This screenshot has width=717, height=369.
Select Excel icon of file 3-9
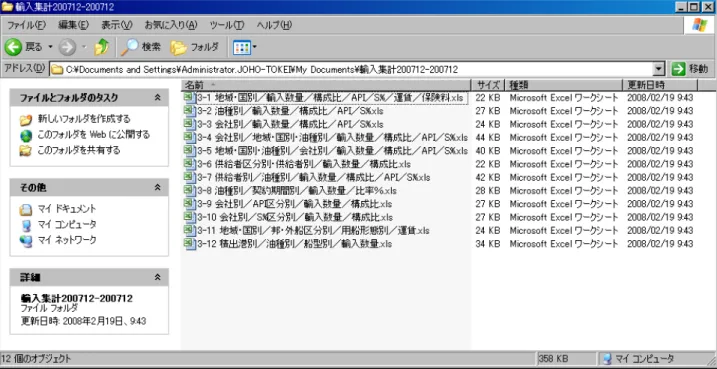[x=189, y=203]
